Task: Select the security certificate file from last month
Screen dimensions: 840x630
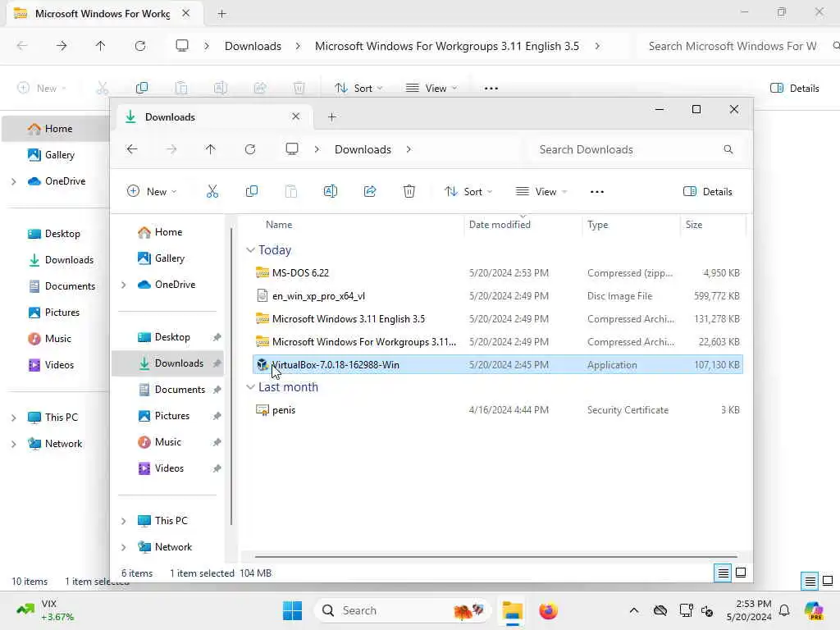Action: click(x=497, y=410)
